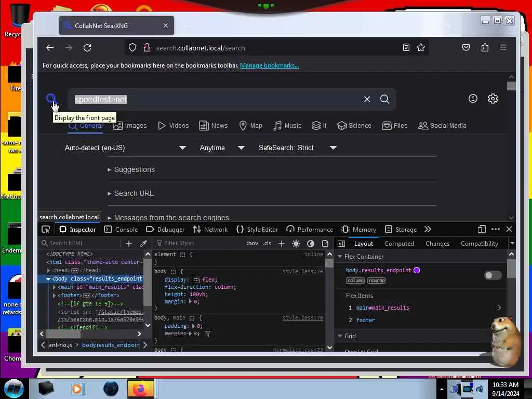Collapse the body element tree node
This screenshot has height=399, width=532.
(48, 279)
